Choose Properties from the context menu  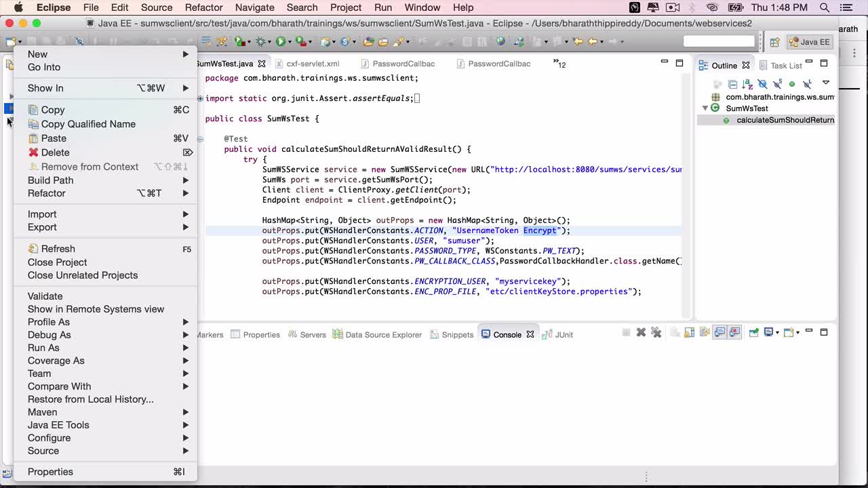[x=105, y=472]
